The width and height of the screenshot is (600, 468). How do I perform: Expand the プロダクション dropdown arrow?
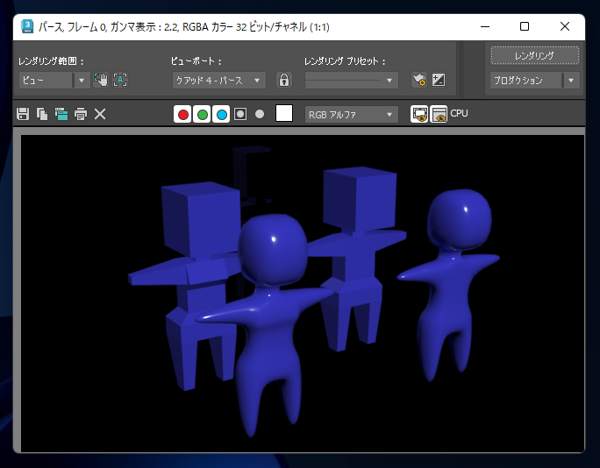(571, 80)
